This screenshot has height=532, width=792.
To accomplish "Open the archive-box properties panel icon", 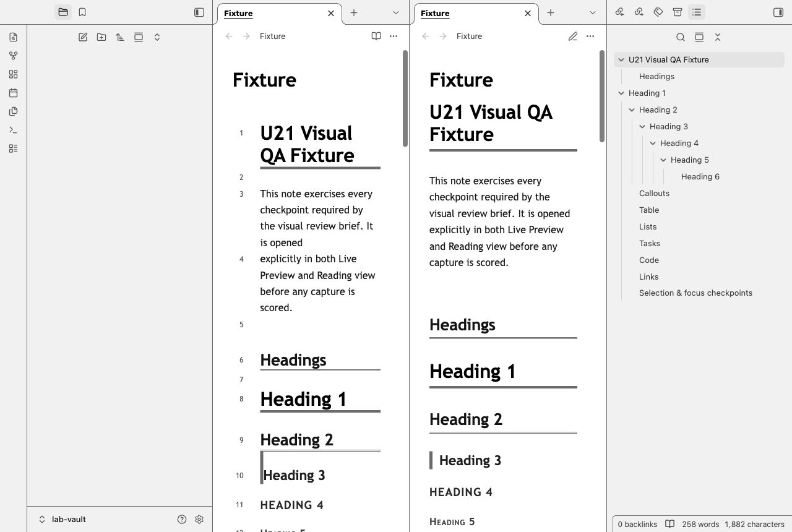I will point(678,12).
